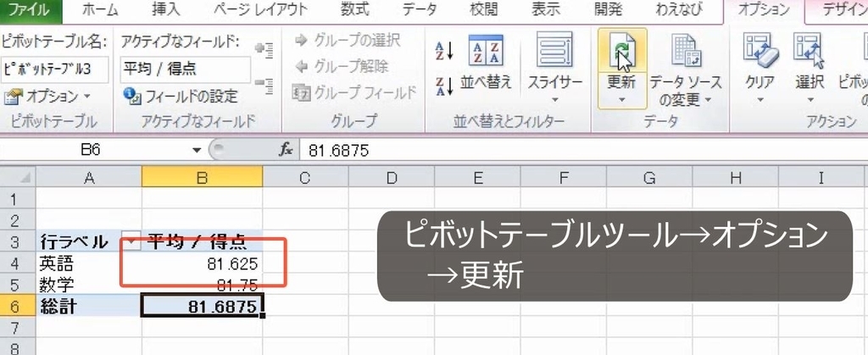
Task: Expand the オプション button dropdown arrow
Action: click(87, 97)
